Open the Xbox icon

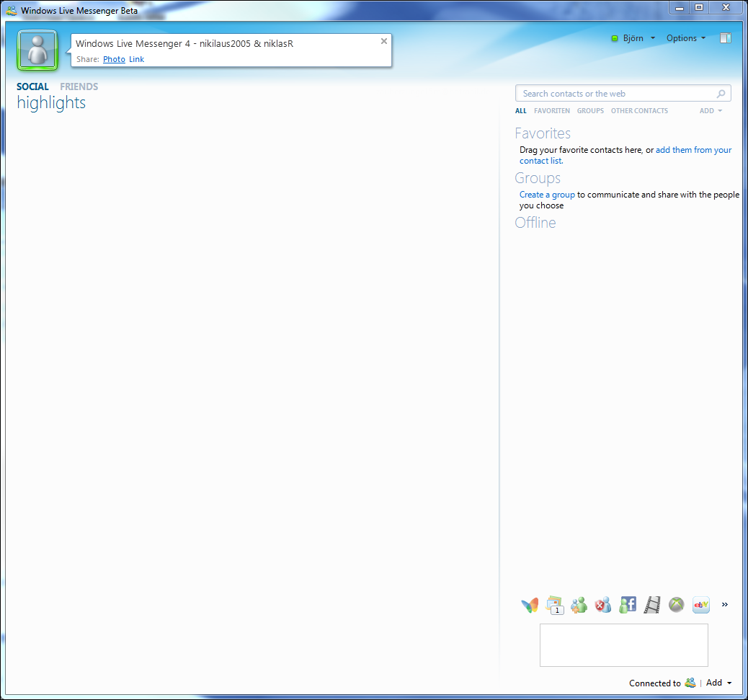coord(677,605)
